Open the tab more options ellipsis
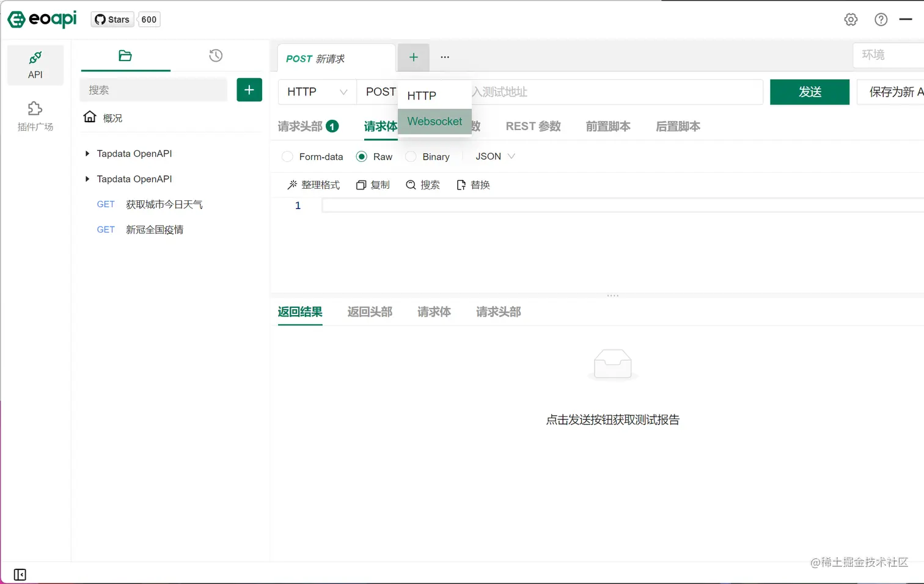 [445, 57]
